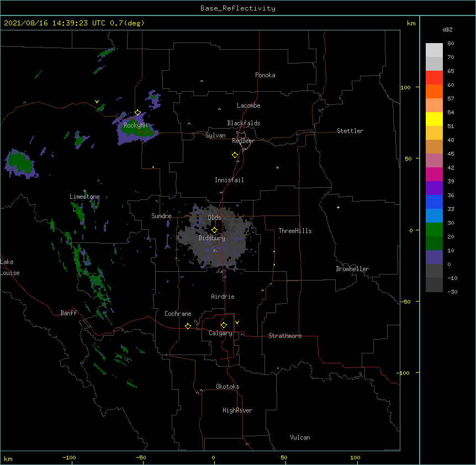Viewport: 476px width, 465px height.
Task: Click the yellow radar marker between Olds and Didsbury
Action: [214, 230]
